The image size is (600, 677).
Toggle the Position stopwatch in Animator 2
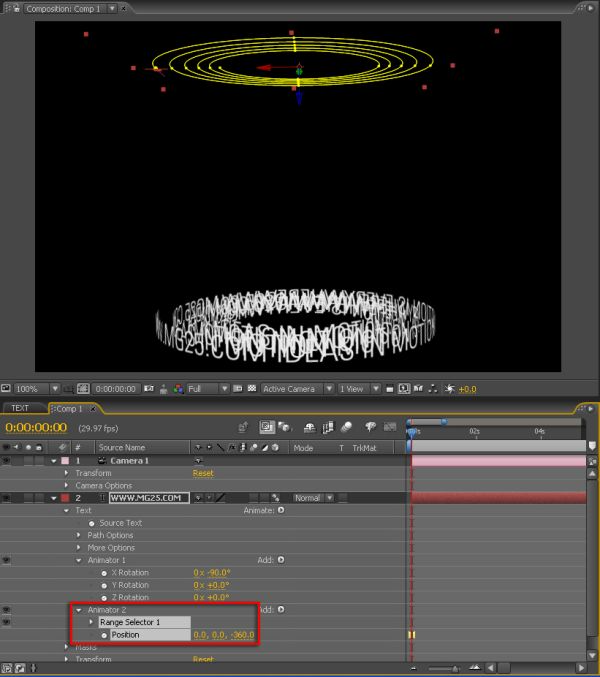[104, 636]
